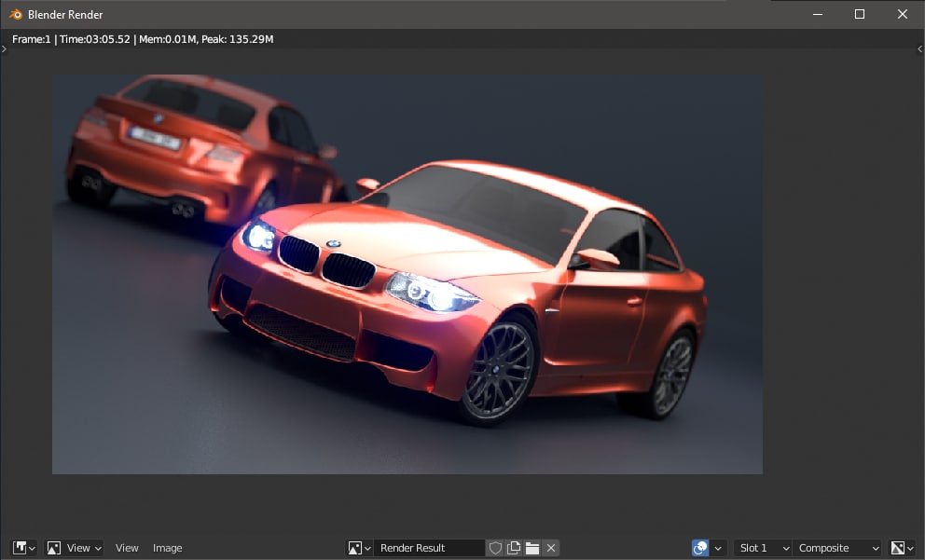Close the Blender Render window
This screenshot has width=925, height=560.
(x=902, y=14)
